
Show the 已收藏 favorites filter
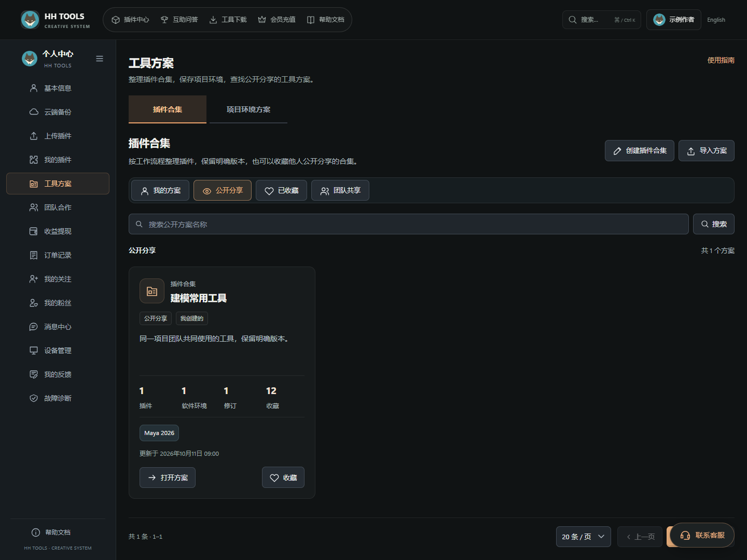281,190
